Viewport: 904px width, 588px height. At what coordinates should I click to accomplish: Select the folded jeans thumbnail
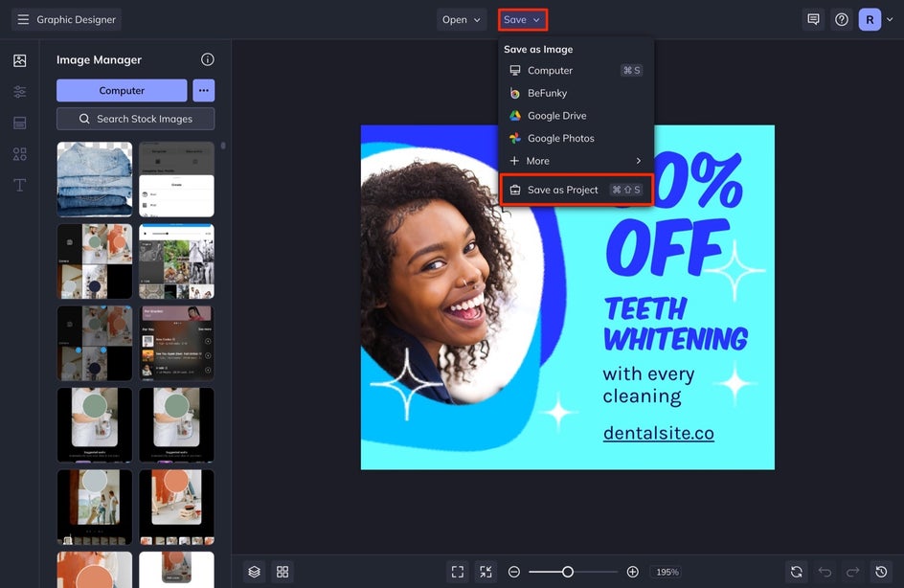point(95,179)
